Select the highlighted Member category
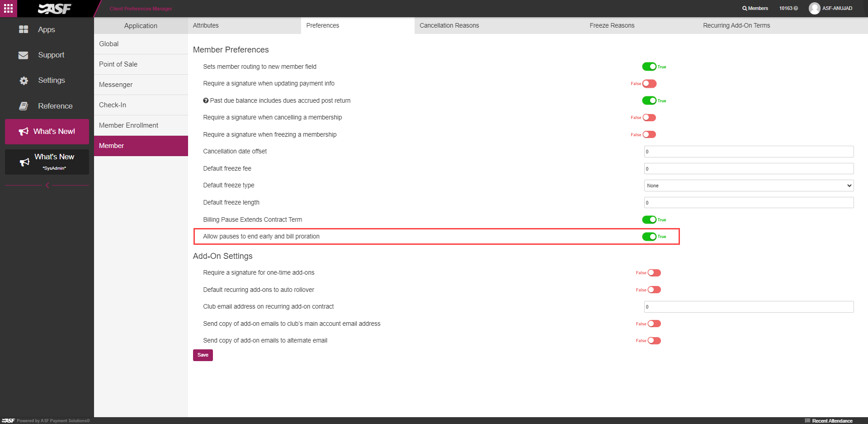The height and width of the screenshot is (424, 868). tap(141, 146)
